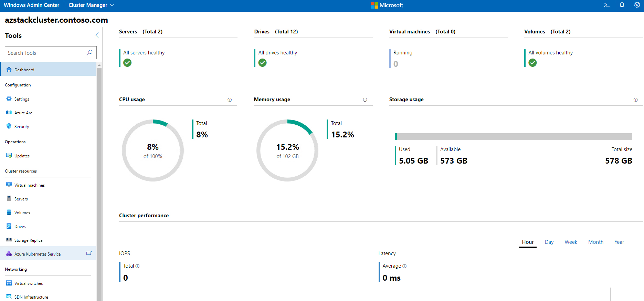Click CPU usage info icon
644x301 pixels.
click(230, 100)
